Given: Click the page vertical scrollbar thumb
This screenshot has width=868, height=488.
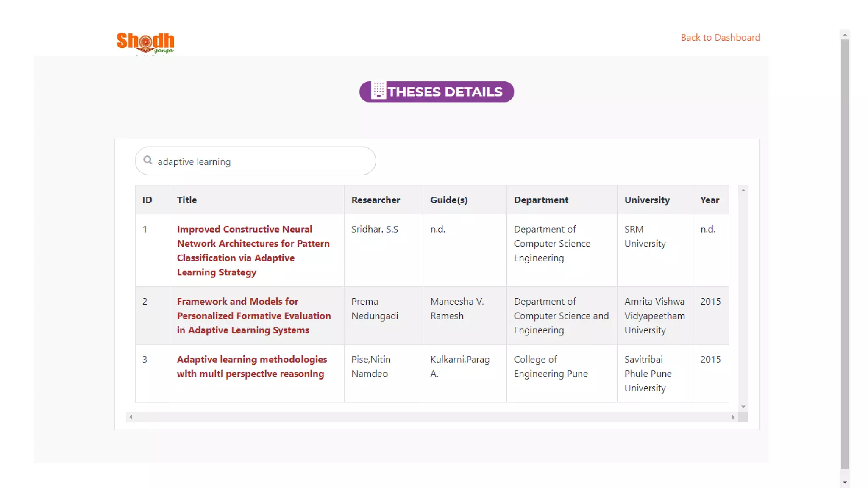Looking at the screenshot, I should point(845,254).
